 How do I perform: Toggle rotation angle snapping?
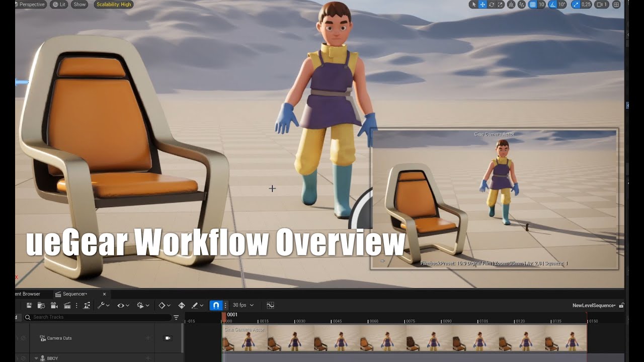tap(553, 5)
